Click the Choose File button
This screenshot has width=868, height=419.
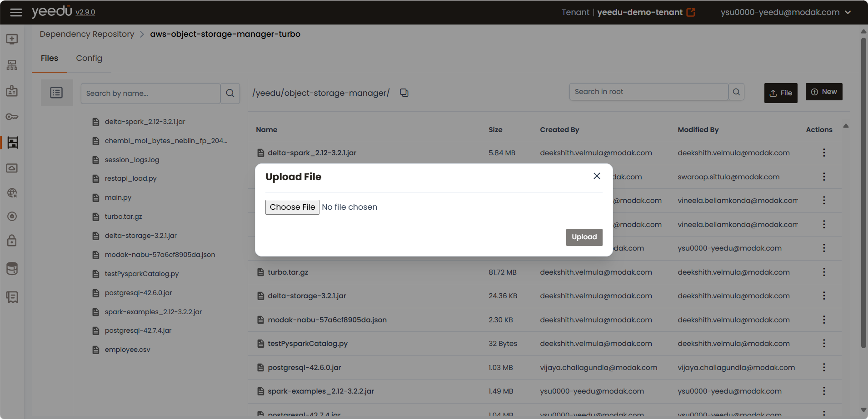(292, 207)
